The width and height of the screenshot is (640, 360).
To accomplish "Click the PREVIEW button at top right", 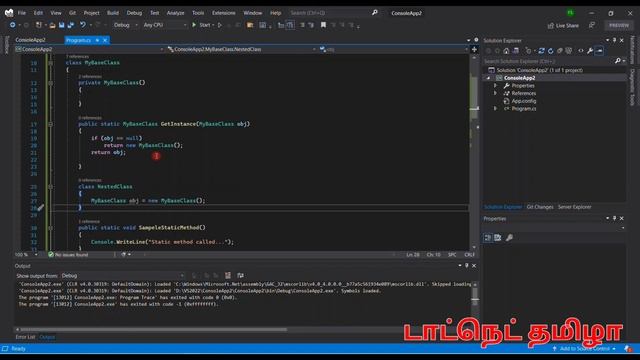I will tap(619, 25).
